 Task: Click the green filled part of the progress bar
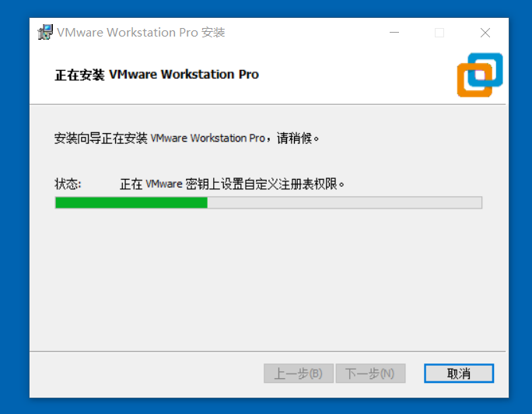(131, 202)
